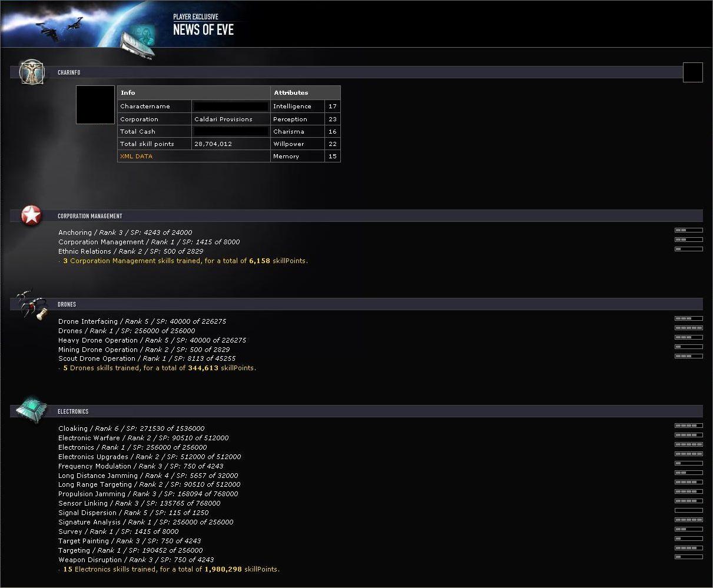Click the Vitruvian man Charinfo icon
The width and height of the screenshot is (713, 588).
[x=32, y=72]
